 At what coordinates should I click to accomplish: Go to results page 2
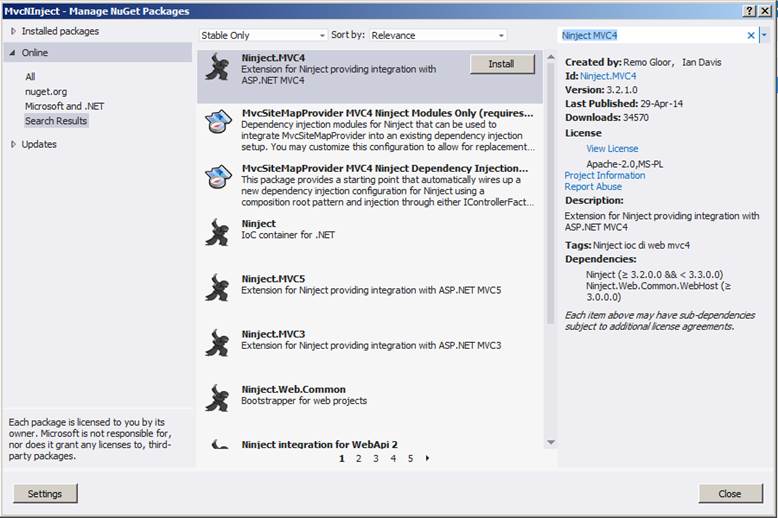pyautogui.click(x=359, y=458)
